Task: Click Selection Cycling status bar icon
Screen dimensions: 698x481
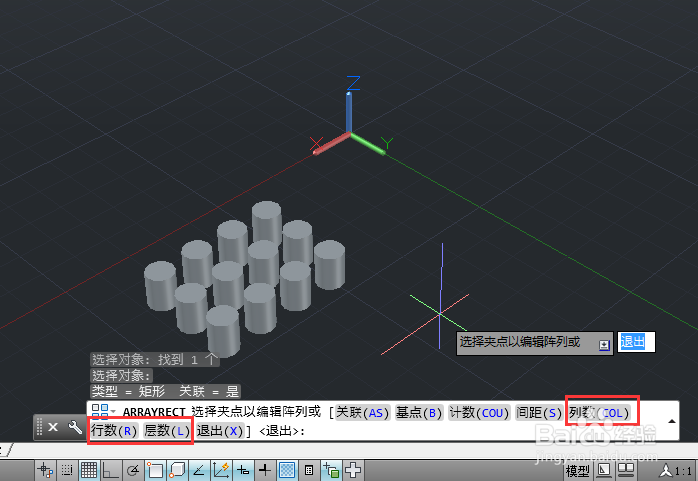Action: point(331,470)
